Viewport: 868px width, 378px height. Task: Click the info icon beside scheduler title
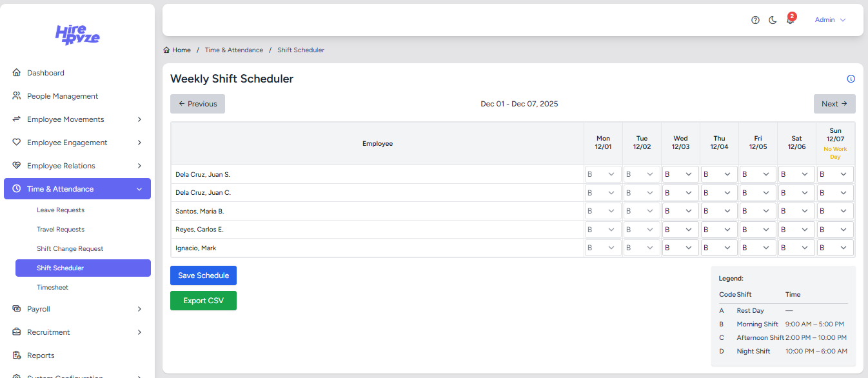point(851,79)
